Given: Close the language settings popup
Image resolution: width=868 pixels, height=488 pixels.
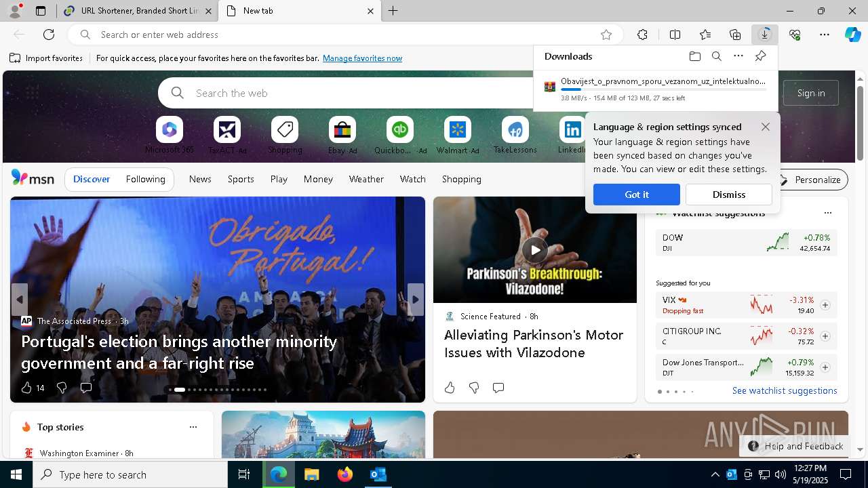Looking at the screenshot, I should point(766,127).
